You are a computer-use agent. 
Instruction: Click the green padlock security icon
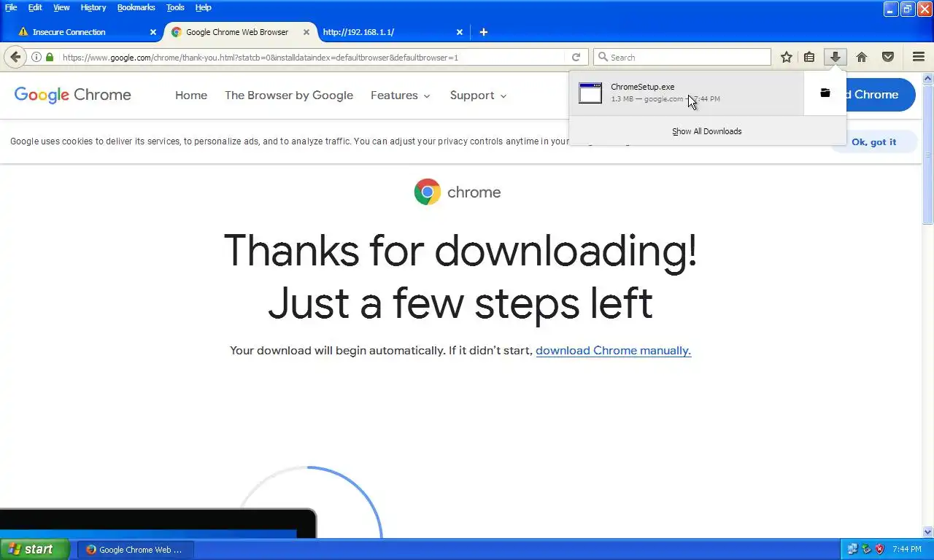(x=50, y=57)
